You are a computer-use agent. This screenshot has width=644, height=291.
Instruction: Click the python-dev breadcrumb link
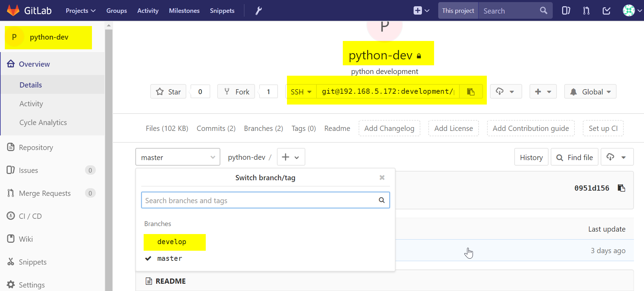pyautogui.click(x=246, y=157)
